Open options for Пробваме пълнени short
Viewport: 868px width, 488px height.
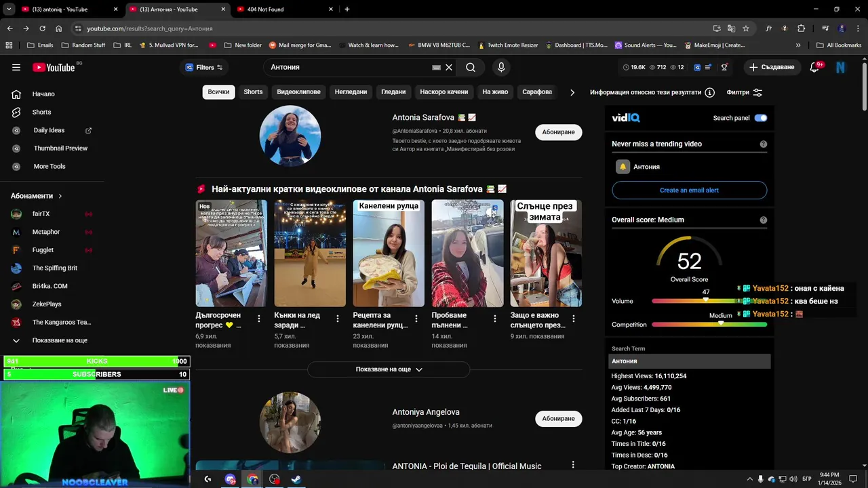tap(495, 319)
